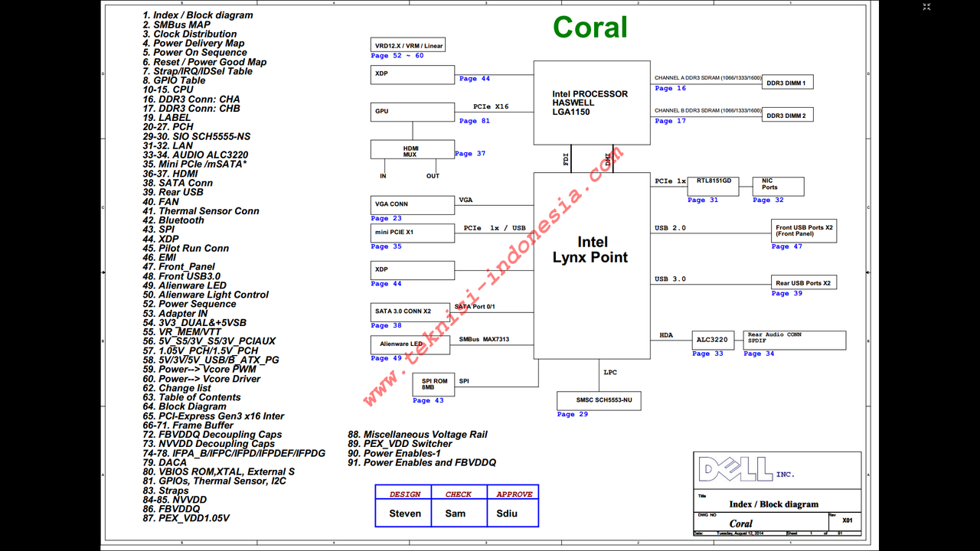
Task: Select index entry '10-15. CPU'
Action: [168, 90]
